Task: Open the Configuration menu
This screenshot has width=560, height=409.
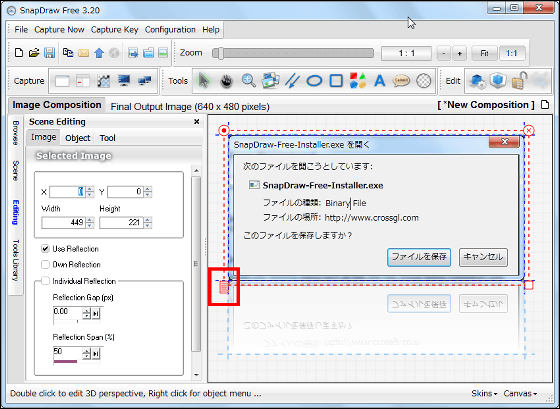Action: coord(170,30)
